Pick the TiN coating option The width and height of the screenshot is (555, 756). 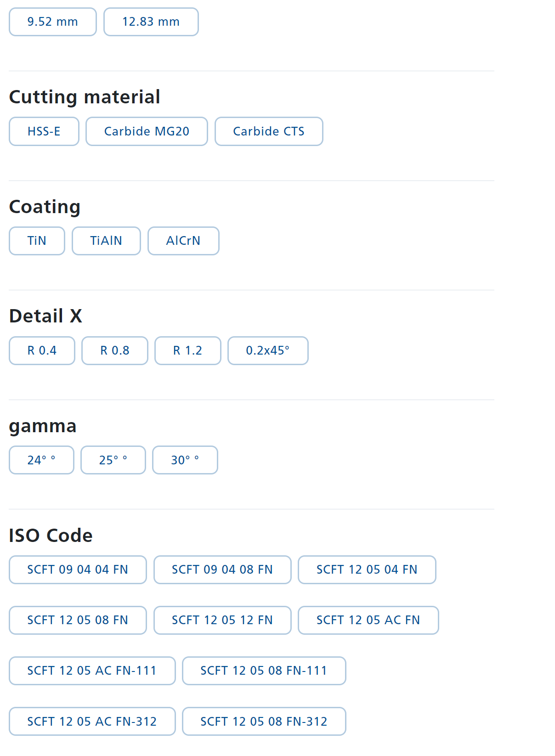[37, 241]
